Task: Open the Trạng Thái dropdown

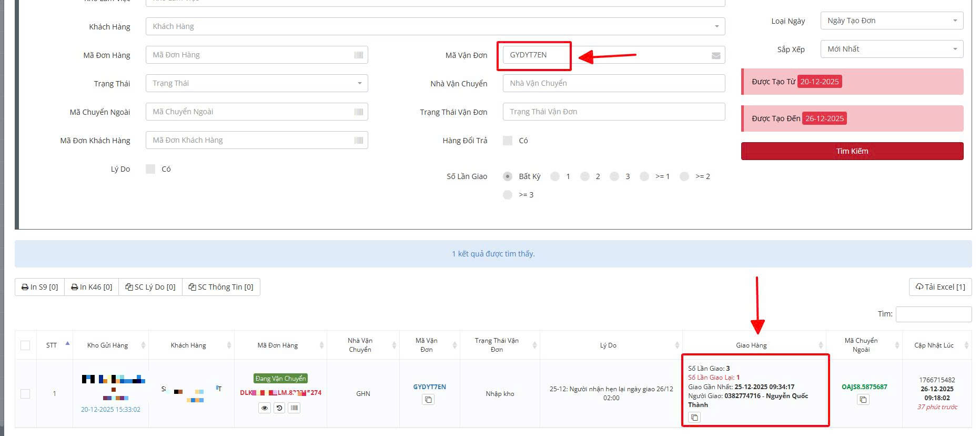Action: point(257,83)
